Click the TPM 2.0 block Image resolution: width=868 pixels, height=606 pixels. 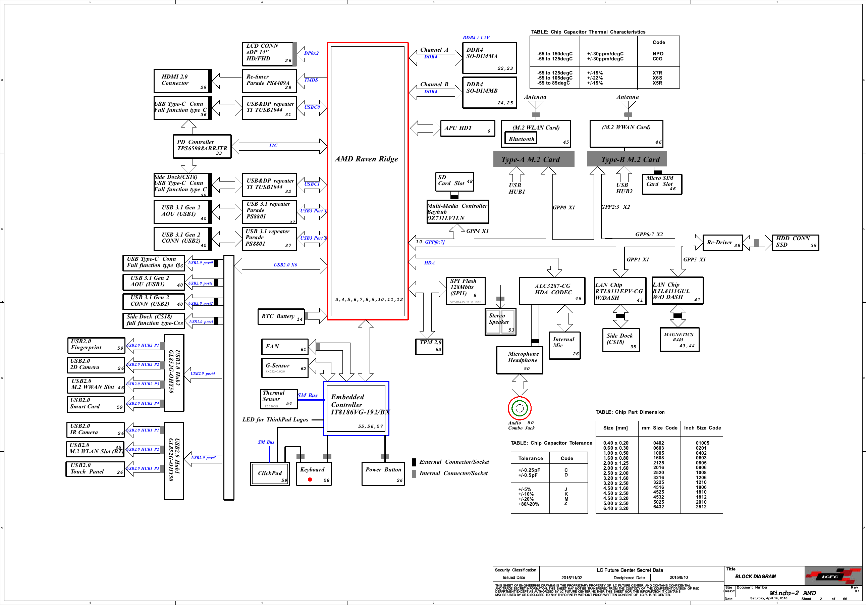pos(429,346)
